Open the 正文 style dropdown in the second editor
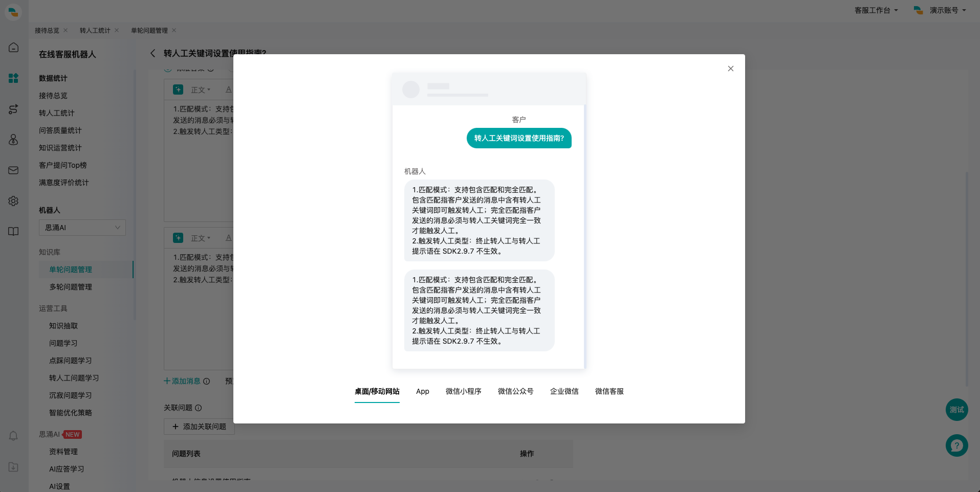980x492 pixels. 201,238
